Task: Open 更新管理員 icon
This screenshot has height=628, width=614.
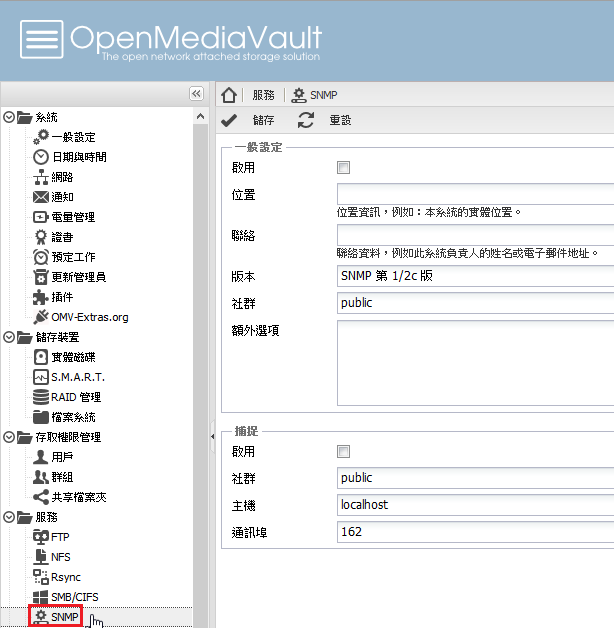Action: (x=41, y=277)
